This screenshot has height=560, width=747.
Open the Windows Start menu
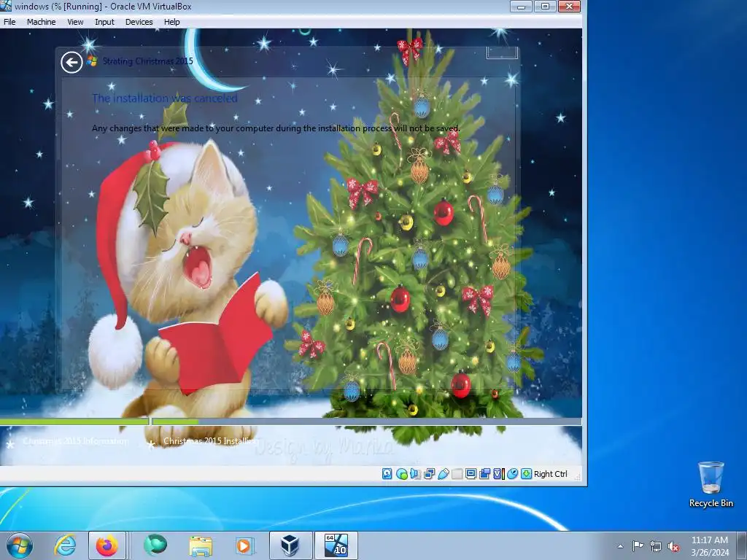(x=19, y=545)
